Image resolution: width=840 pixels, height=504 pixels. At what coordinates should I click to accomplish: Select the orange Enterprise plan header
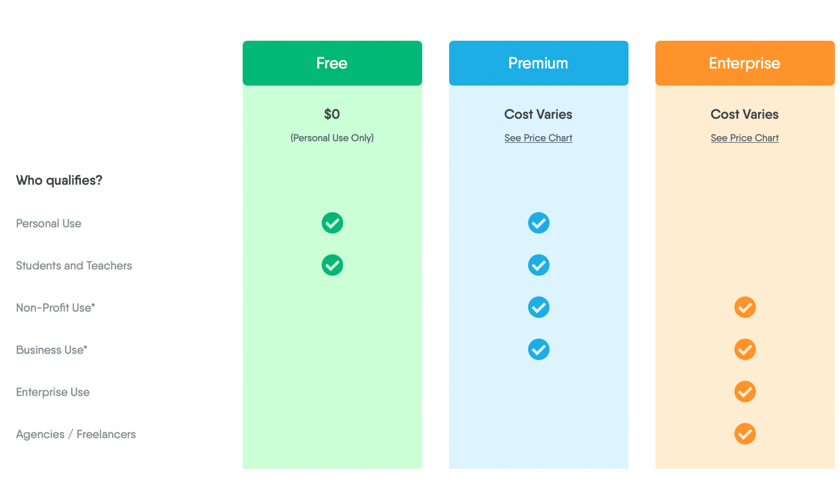point(745,63)
